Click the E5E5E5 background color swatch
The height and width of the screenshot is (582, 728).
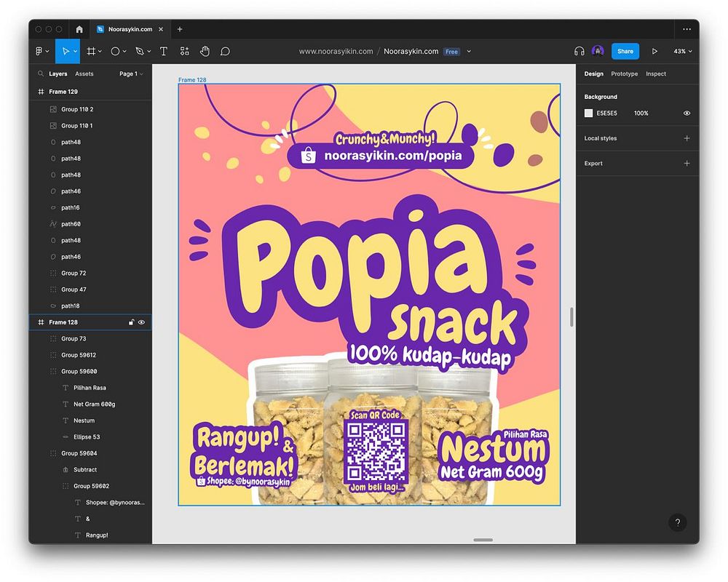[x=588, y=113]
